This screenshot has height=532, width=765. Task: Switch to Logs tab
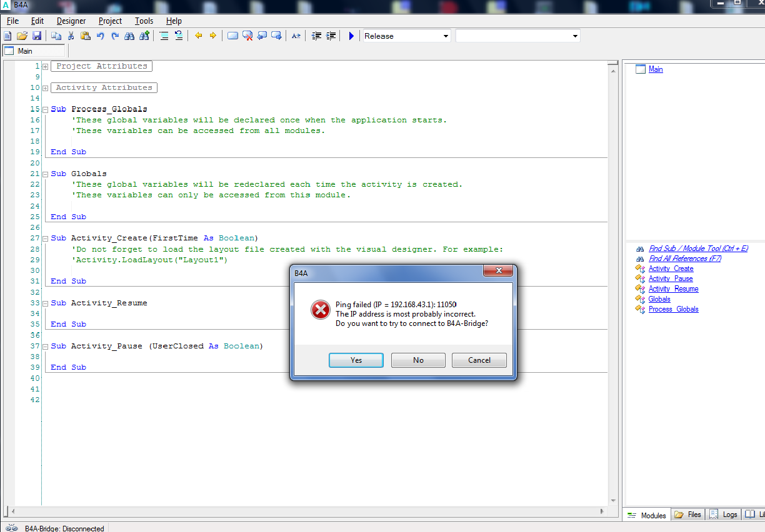point(724,515)
